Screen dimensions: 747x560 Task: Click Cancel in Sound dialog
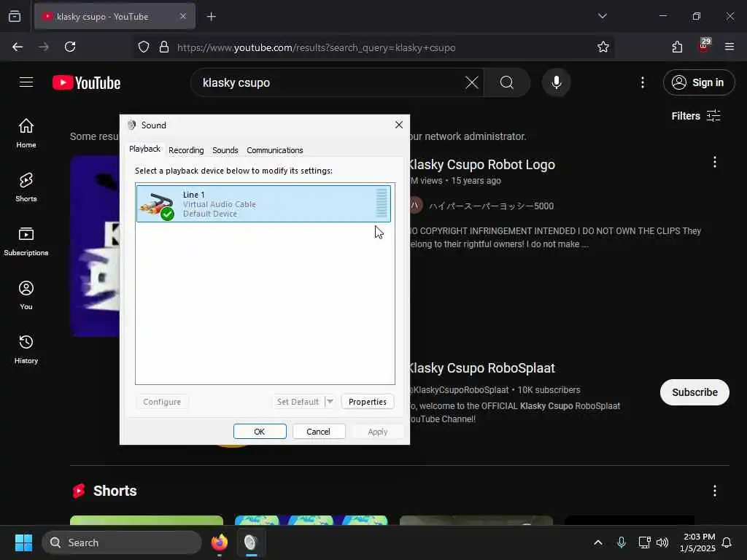pos(318,432)
